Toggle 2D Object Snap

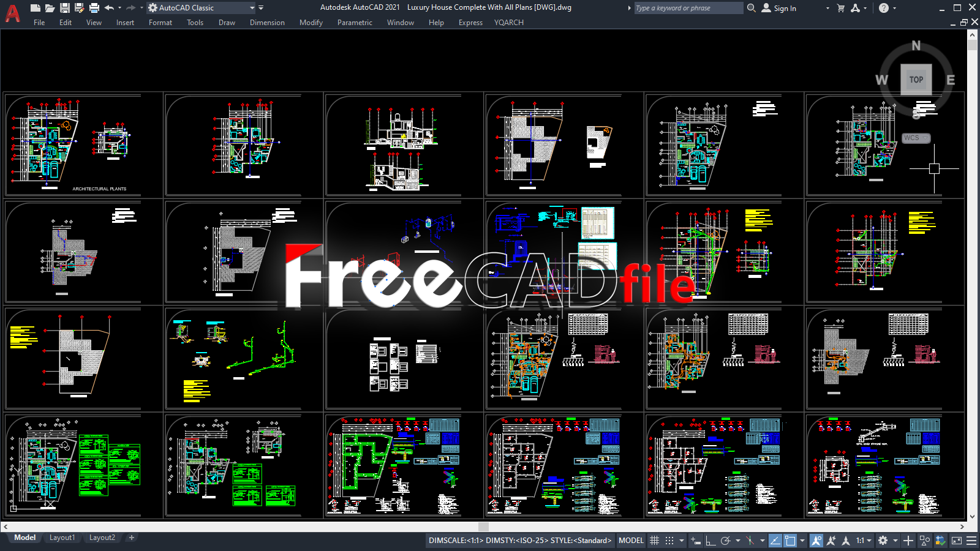point(790,541)
